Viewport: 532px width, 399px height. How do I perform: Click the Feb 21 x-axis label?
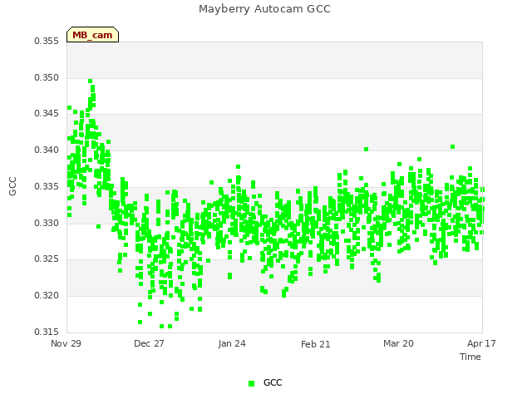pyautogui.click(x=316, y=344)
